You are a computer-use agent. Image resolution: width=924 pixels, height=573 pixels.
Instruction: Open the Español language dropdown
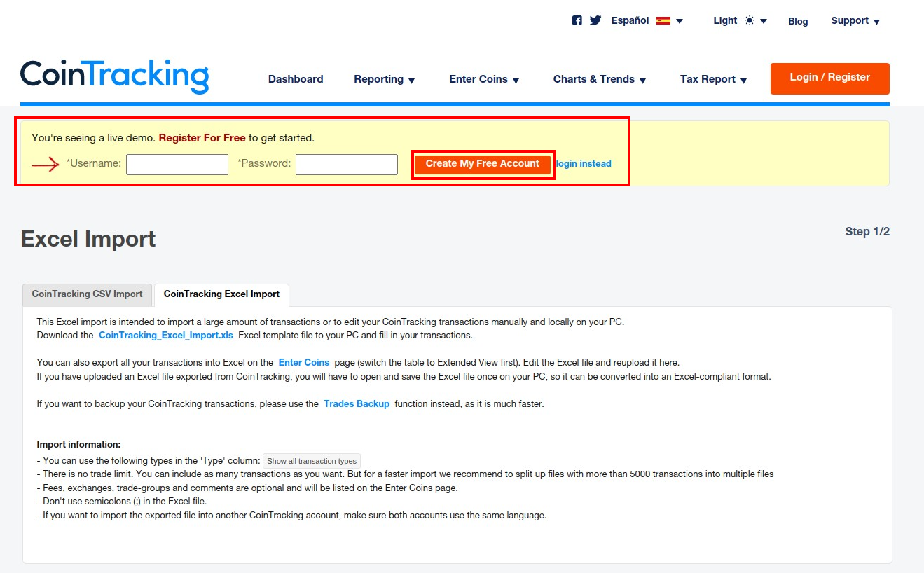(x=647, y=20)
